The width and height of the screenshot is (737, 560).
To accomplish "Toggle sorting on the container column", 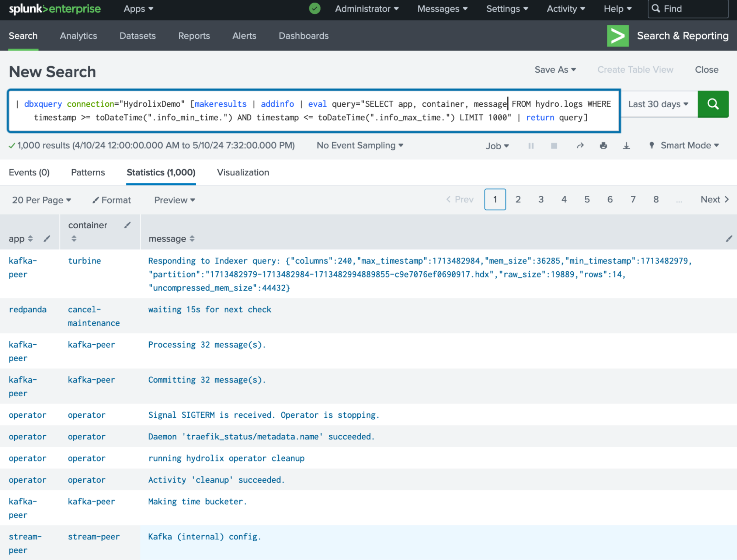I will tap(74, 239).
